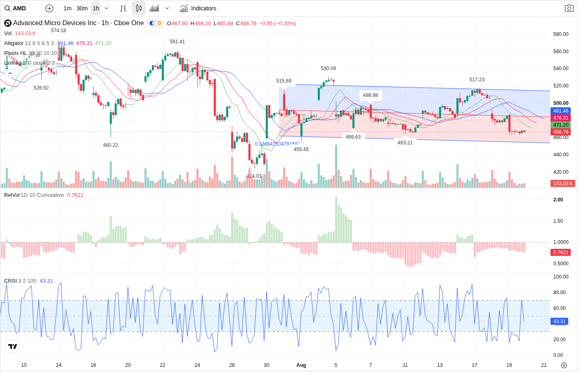Expand the chart style dropdown
This screenshot has height=392, width=586.
point(167,8)
